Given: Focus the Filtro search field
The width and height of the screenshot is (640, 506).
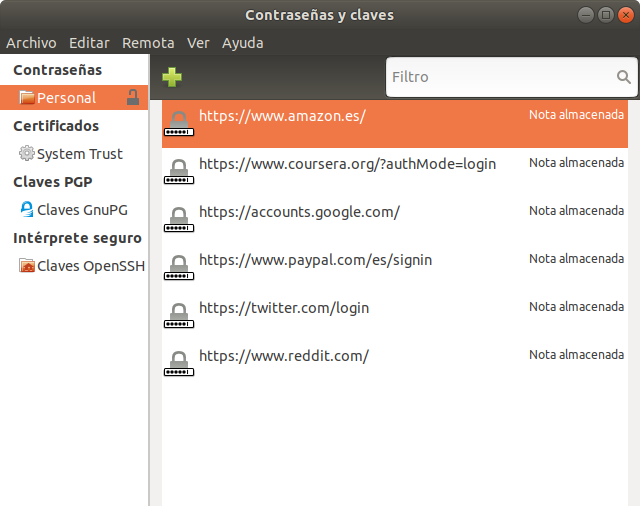Looking at the screenshot, I should [500, 77].
